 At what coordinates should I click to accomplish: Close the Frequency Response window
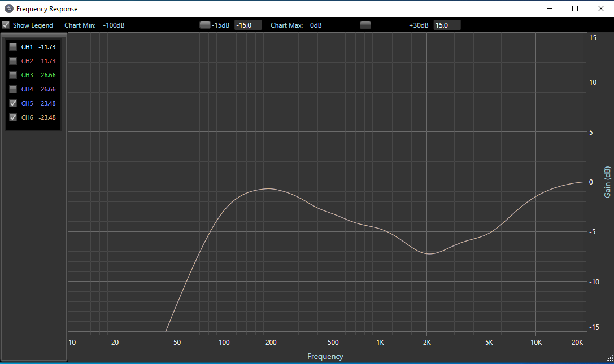[x=600, y=8]
